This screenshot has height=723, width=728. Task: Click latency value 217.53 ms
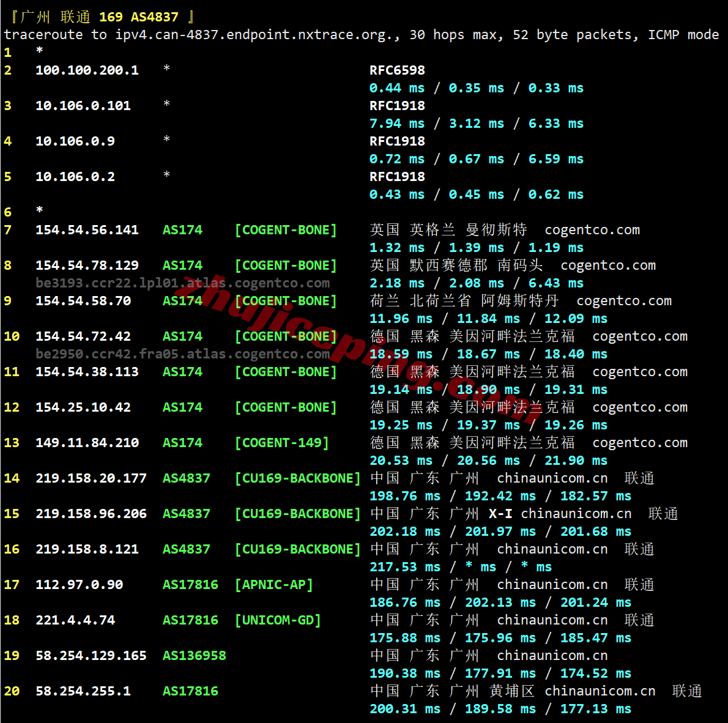click(405, 567)
